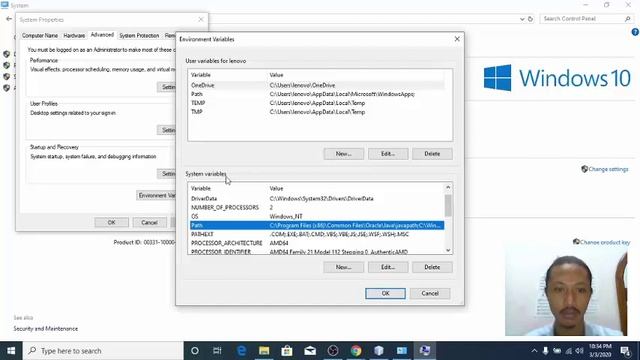
Task: Click New under System variables
Action: click(344, 267)
